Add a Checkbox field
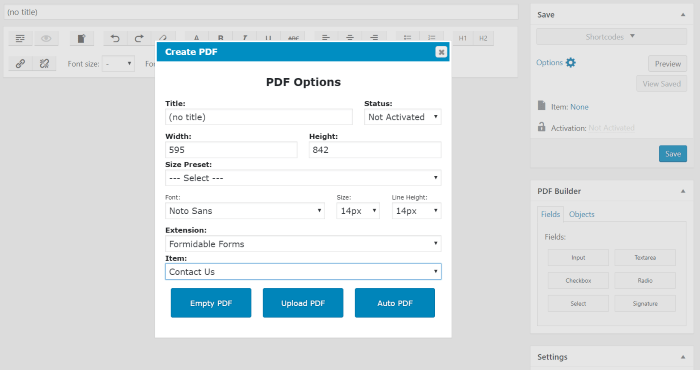The width and height of the screenshot is (700, 370). pyautogui.click(x=578, y=281)
